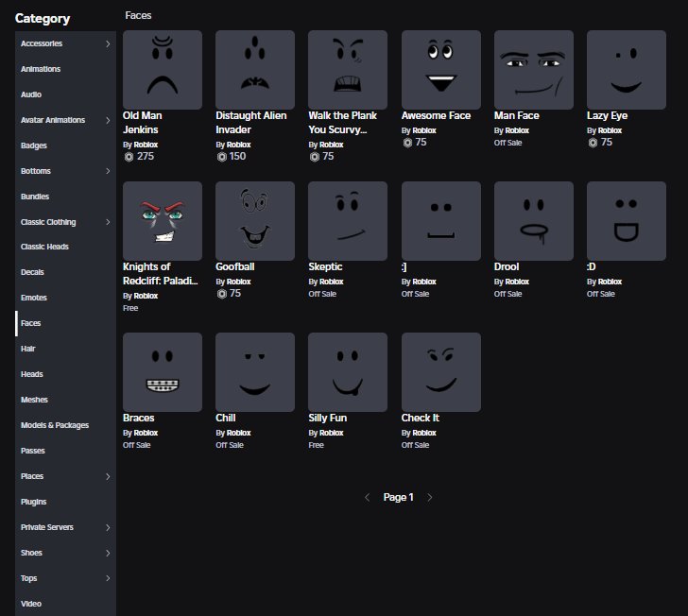Select the Classic Heads category
Screen dimensions: 688x616
coord(65,247)
